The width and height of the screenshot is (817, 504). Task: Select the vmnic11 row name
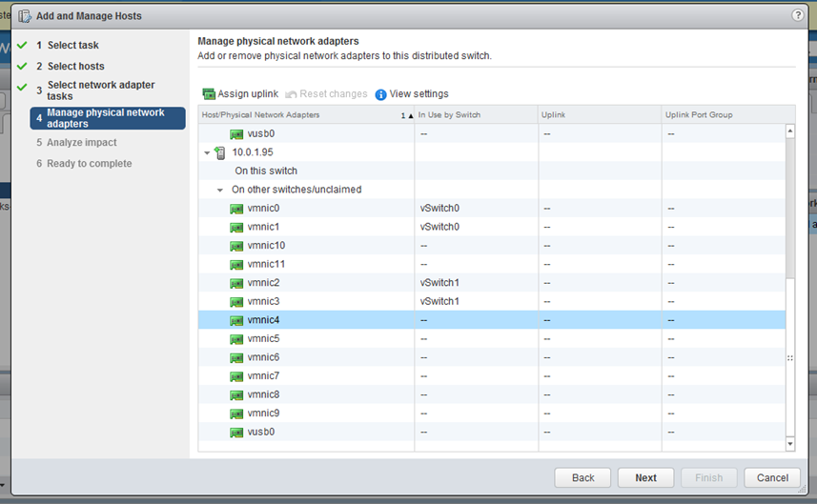click(x=266, y=265)
